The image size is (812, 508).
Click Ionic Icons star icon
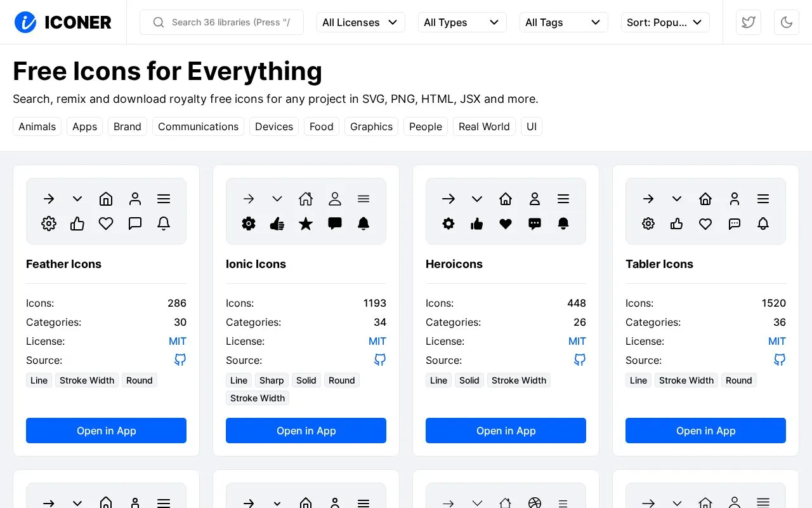[306, 224]
